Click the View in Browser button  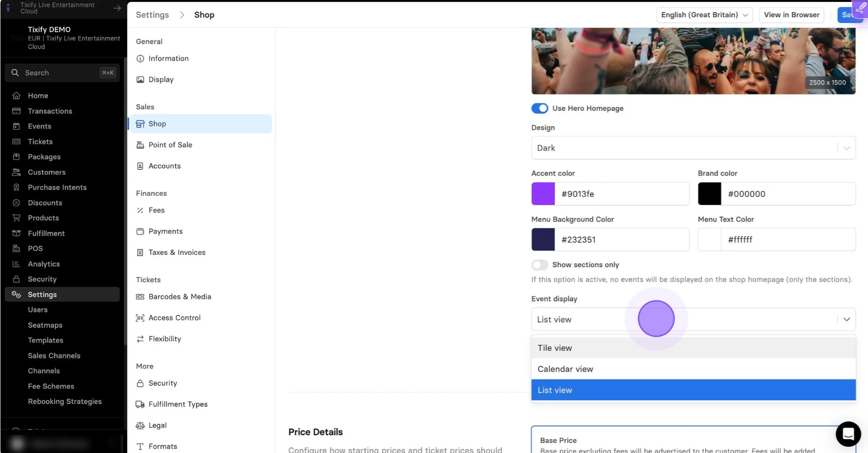[792, 15]
